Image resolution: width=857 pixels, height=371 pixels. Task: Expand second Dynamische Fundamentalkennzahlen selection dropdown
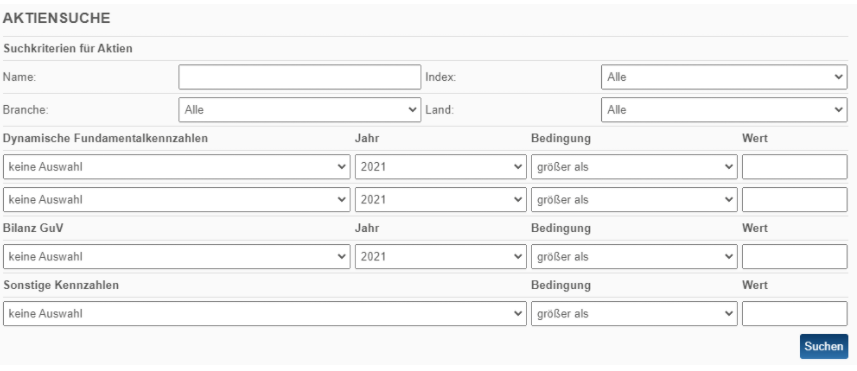pos(177,199)
